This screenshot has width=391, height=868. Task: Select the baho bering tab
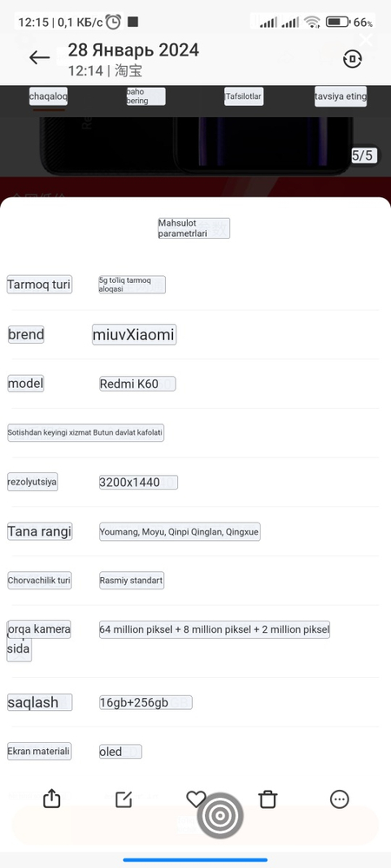click(x=146, y=97)
